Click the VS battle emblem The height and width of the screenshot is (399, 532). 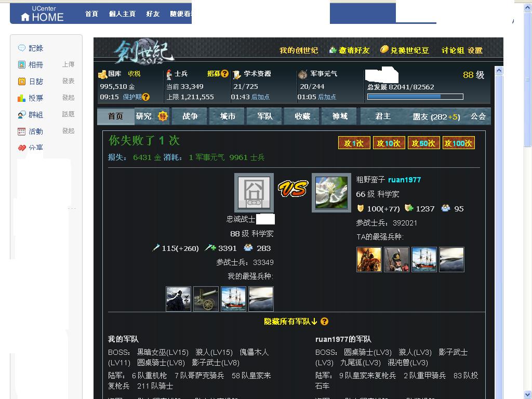click(x=293, y=188)
